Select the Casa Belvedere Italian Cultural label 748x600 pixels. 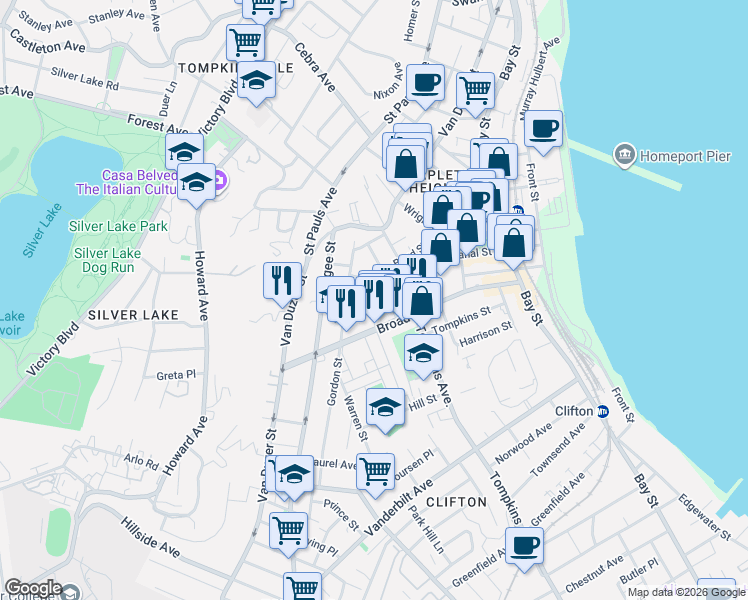tap(127, 182)
